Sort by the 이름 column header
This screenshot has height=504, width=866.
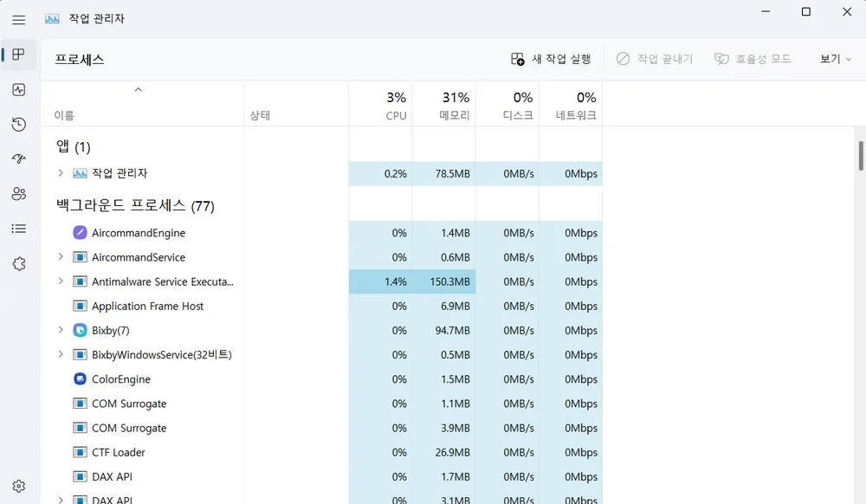64,115
